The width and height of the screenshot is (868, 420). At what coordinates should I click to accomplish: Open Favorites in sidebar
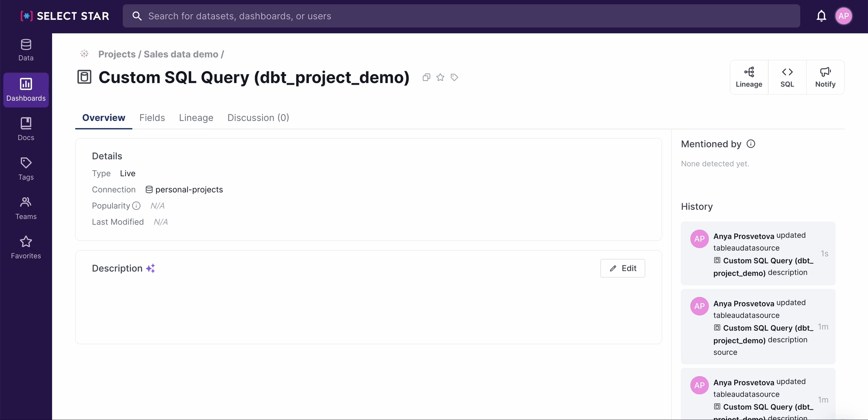[x=26, y=248]
